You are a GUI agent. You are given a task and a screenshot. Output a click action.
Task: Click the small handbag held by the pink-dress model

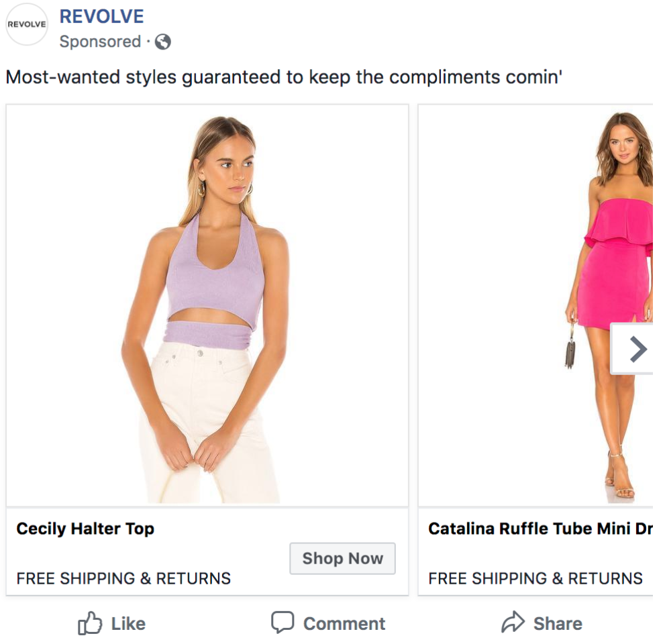(570, 351)
